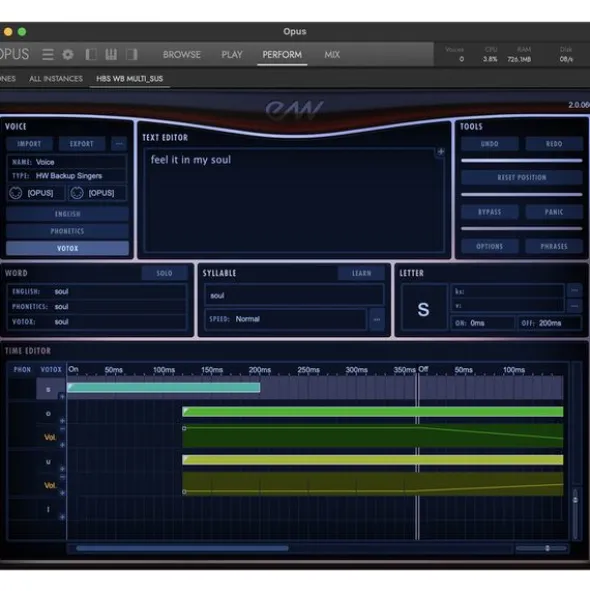
Task: Click the Export button
Action: 81,144
